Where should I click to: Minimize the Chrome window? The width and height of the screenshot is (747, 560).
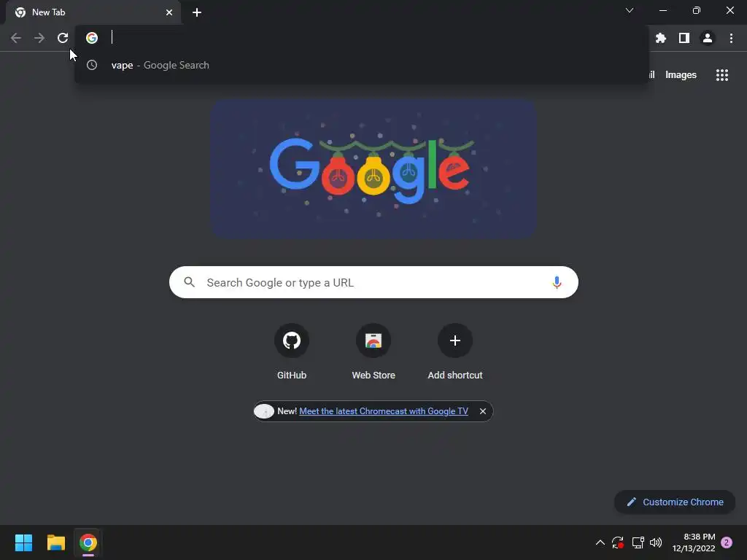(x=662, y=10)
